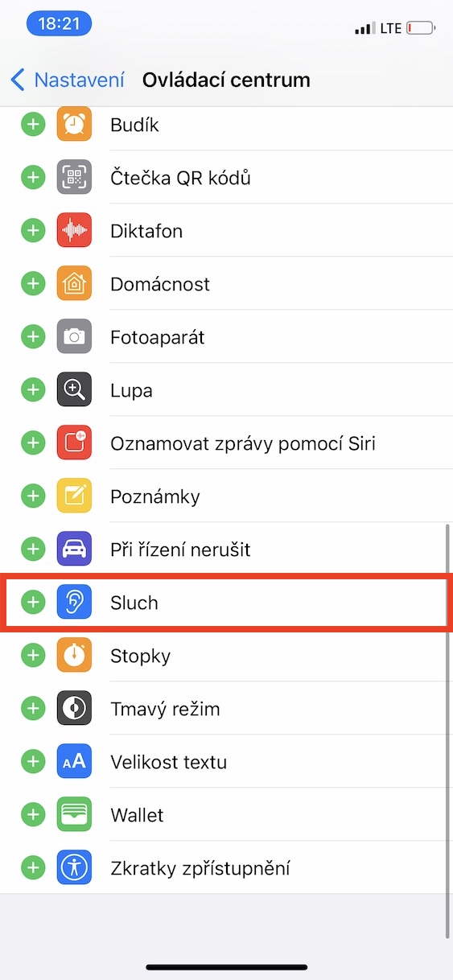Add Poznámky with its green plus button
Viewport: 453px width, 980px height.
[x=32, y=496]
